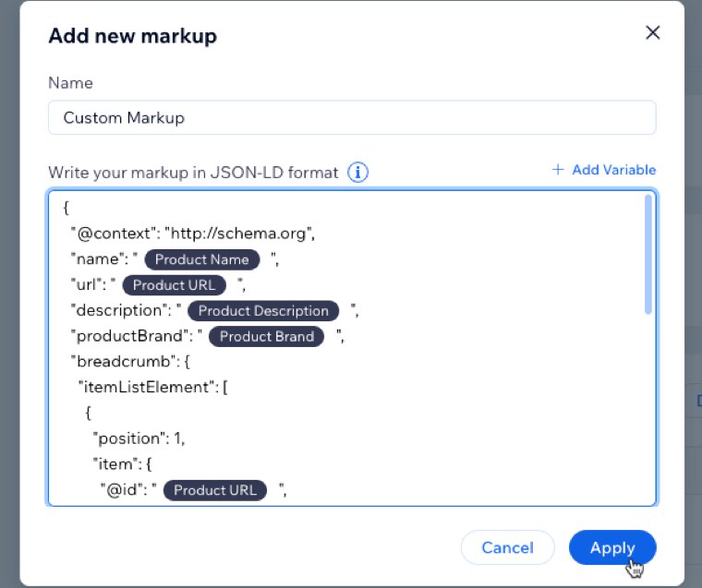Cancel adding the markup
Screen dimensions: 702x588
click(x=507, y=547)
